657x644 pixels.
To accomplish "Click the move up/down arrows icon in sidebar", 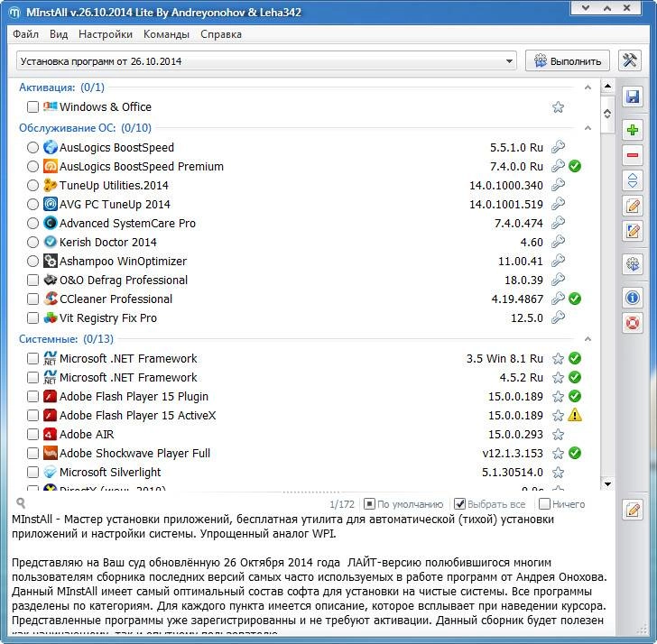I will coord(633,180).
